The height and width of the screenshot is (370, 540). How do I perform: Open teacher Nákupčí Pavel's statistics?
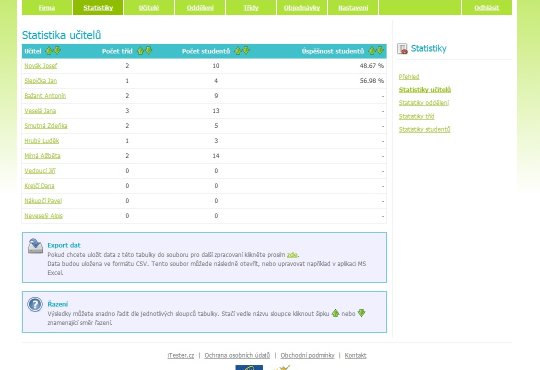click(43, 201)
